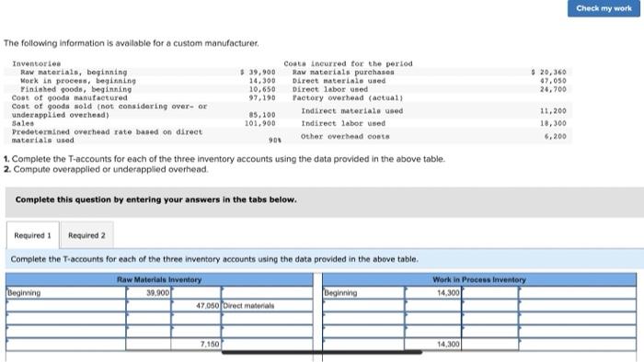The height and width of the screenshot is (362, 644).
Task: Click Direct labor used amount 24,700
Action: click(553, 89)
